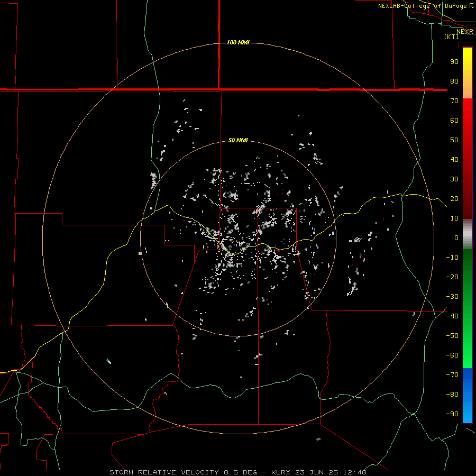This screenshot has width=476, height=476.
Task: Select the 10 knot scale label
Action: click(x=454, y=218)
